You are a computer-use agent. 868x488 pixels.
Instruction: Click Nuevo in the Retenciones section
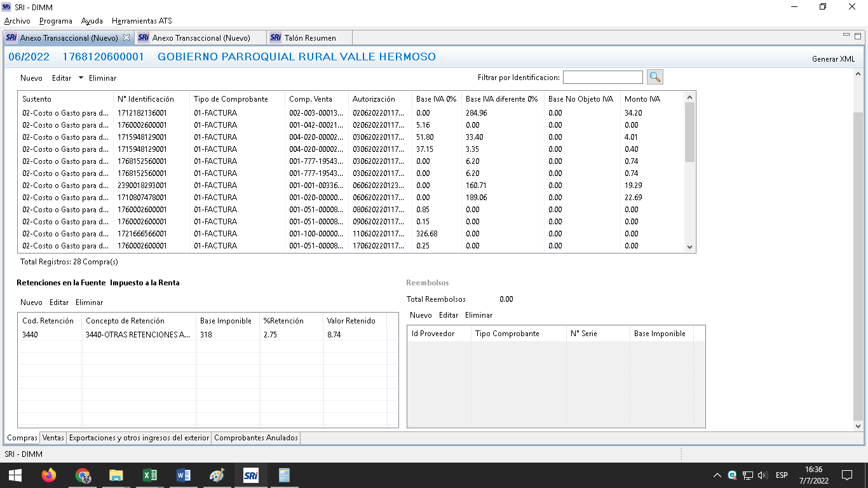pyautogui.click(x=31, y=302)
